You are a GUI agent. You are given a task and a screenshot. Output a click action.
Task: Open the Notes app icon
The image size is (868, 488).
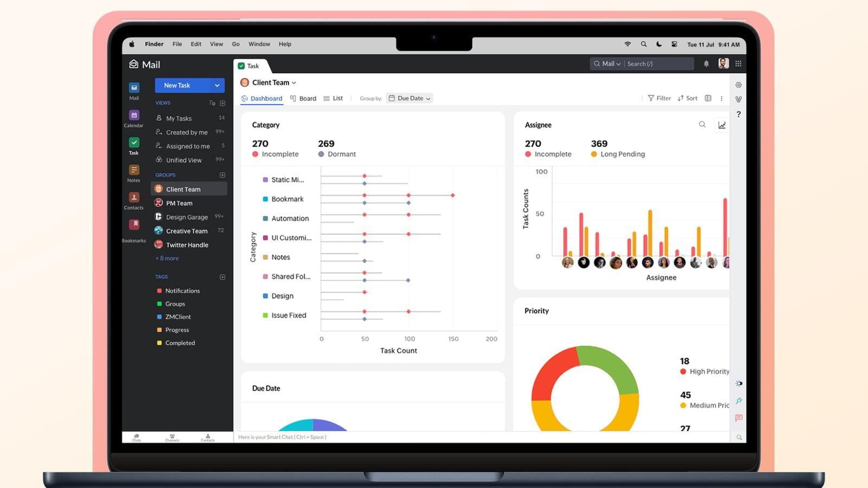click(134, 170)
